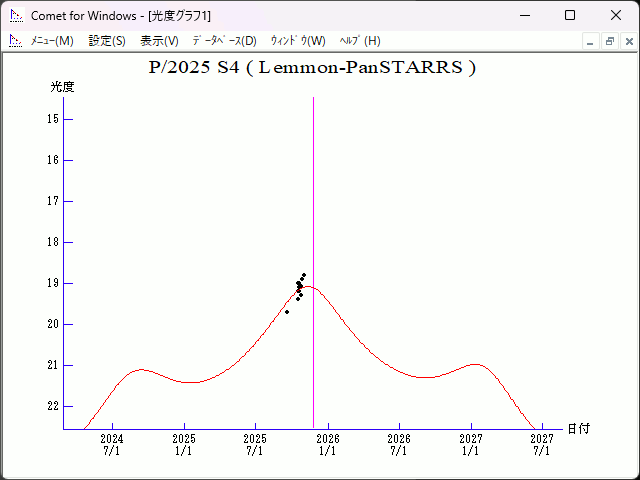Screen dimensions: 640x480
Task: Open the メニュー(M) menu
Action: 52,41
